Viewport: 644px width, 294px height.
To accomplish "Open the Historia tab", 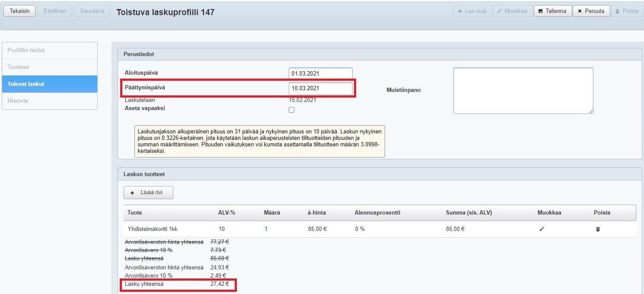I will click(50, 101).
